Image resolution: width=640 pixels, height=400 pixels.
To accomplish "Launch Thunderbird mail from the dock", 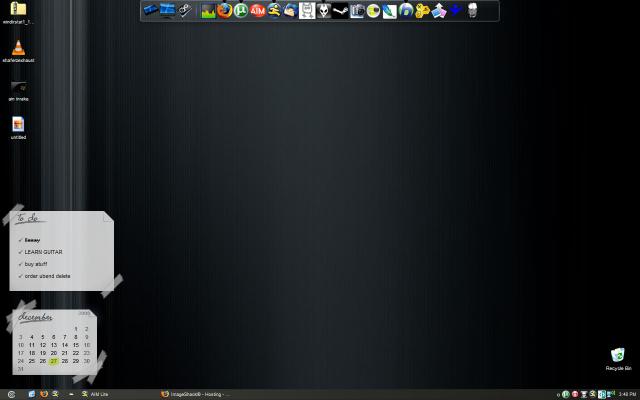I will click(291, 10).
